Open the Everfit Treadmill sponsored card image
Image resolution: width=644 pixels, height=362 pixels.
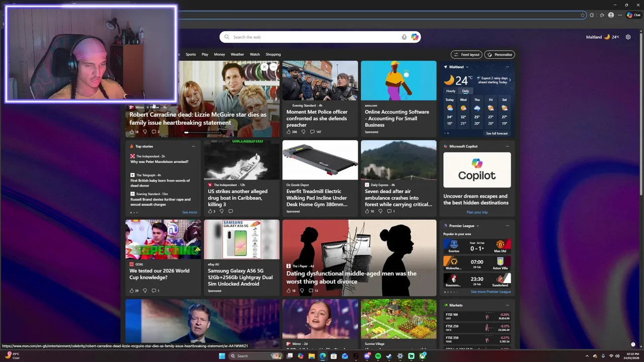coord(320,160)
